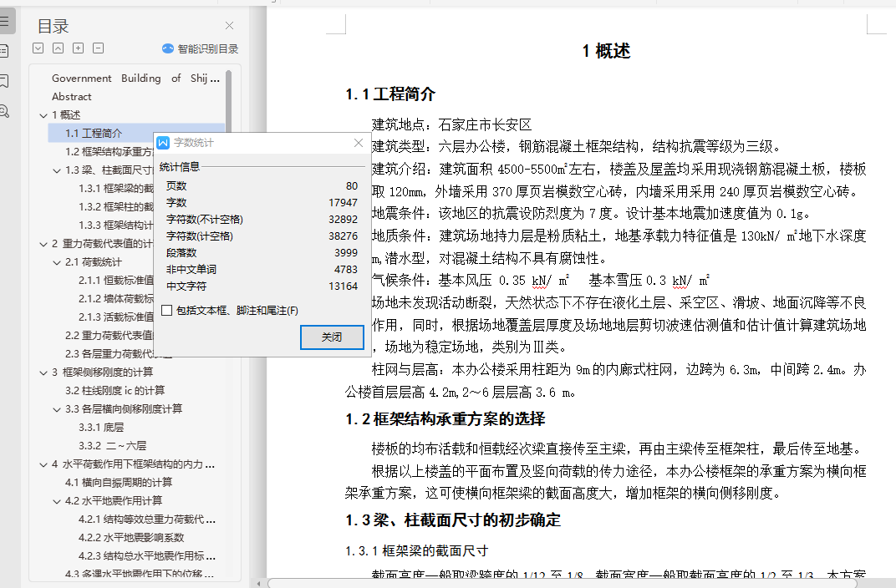Click the 段落数 3999 row
Viewport: 896px width, 588px height.
coord(262,253)
